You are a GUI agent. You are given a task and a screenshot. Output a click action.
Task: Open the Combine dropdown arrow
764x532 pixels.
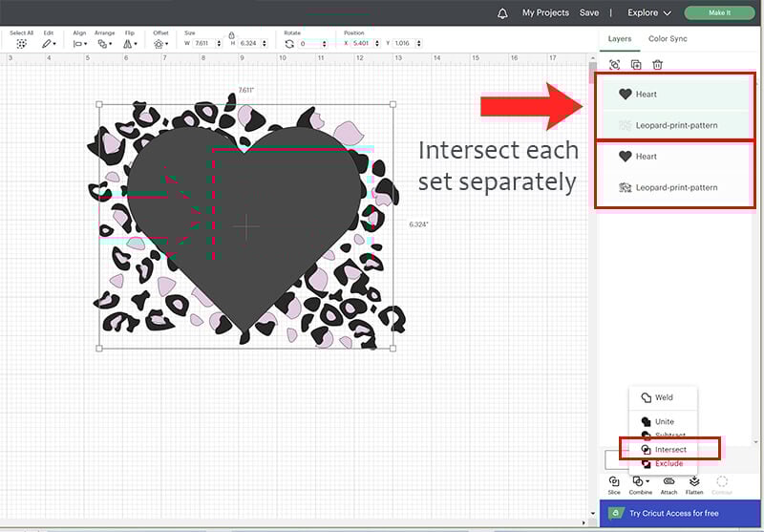(647, 481)
